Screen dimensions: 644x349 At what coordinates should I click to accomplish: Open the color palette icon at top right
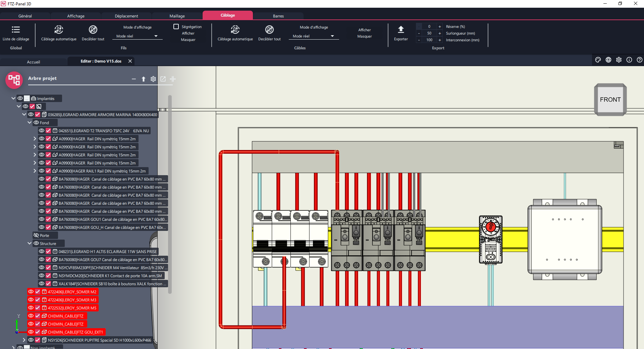pyautogui.click(x=598, y=60)
